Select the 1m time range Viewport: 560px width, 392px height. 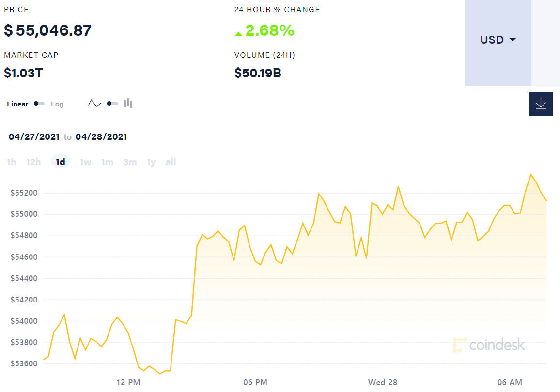pos(107,162)
